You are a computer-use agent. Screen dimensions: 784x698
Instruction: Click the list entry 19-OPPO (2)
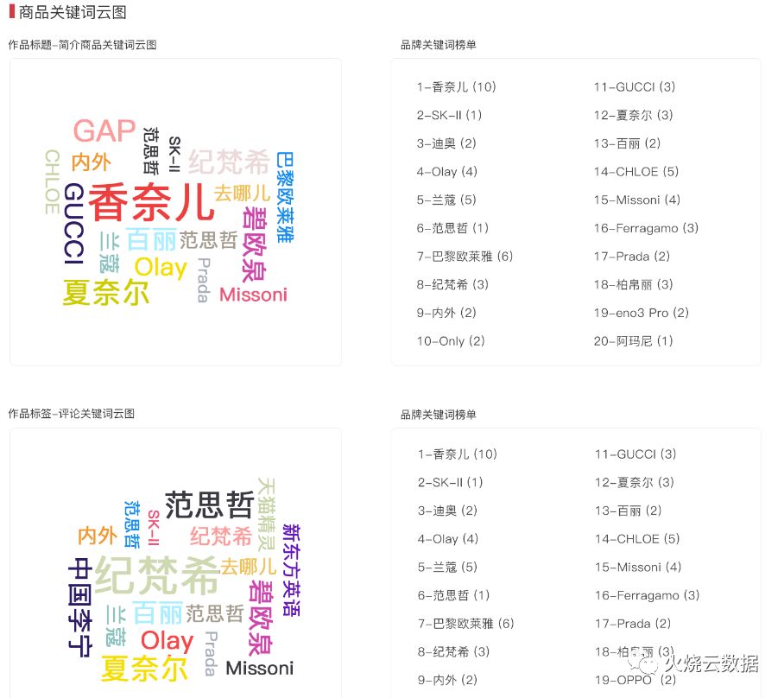point(635,680)
